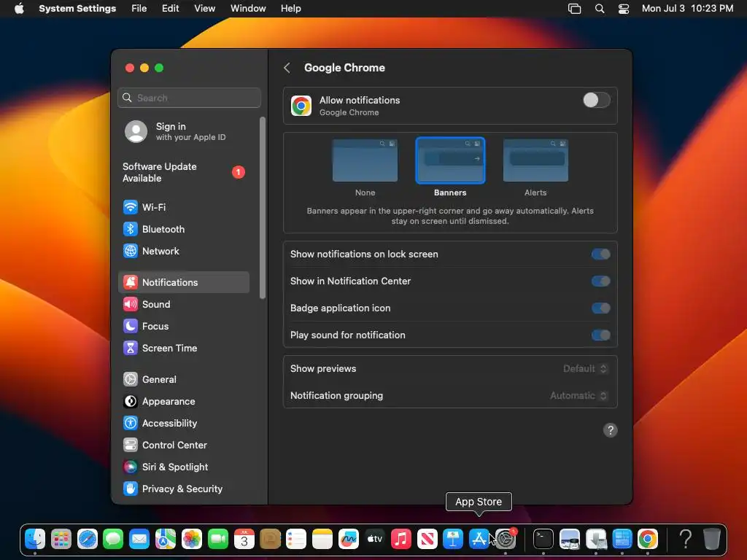Open Freeform from the Dock

click(x=349, y=539)
